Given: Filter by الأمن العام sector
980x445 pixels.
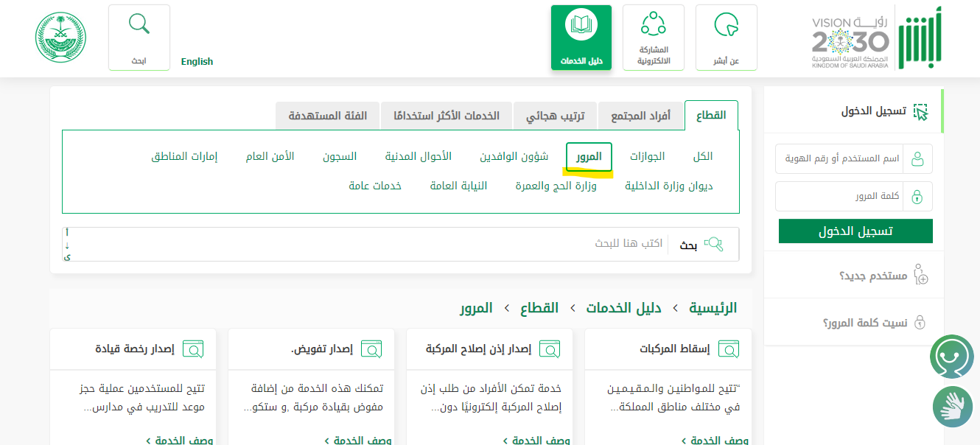Looking at the screenshot, I should click(270, 156).
